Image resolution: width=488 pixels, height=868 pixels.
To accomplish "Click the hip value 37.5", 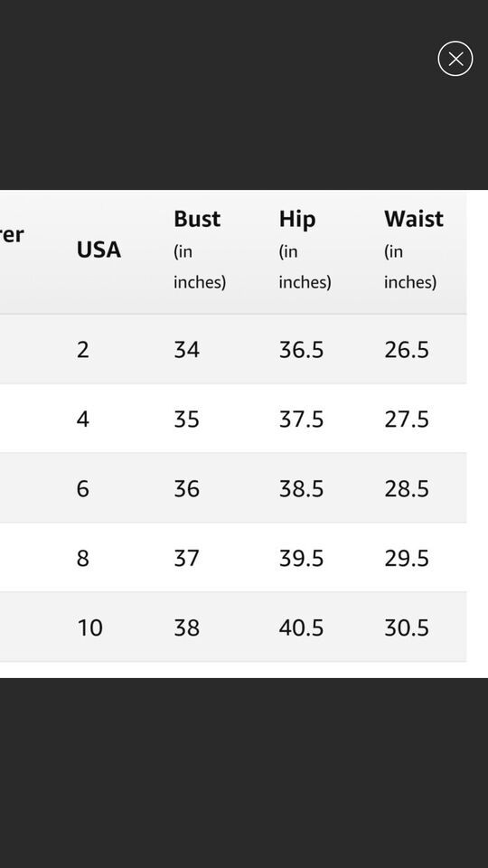I will tap(301, 420).
